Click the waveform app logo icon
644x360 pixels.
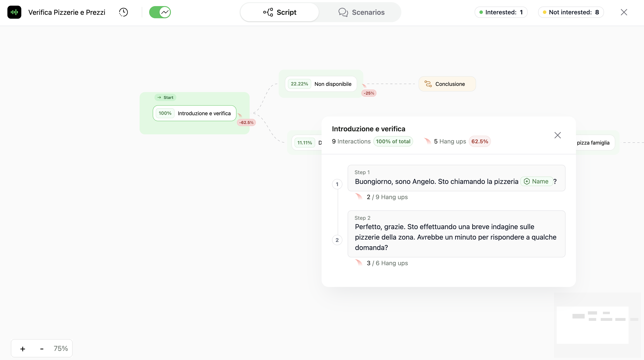pos(14,12)
